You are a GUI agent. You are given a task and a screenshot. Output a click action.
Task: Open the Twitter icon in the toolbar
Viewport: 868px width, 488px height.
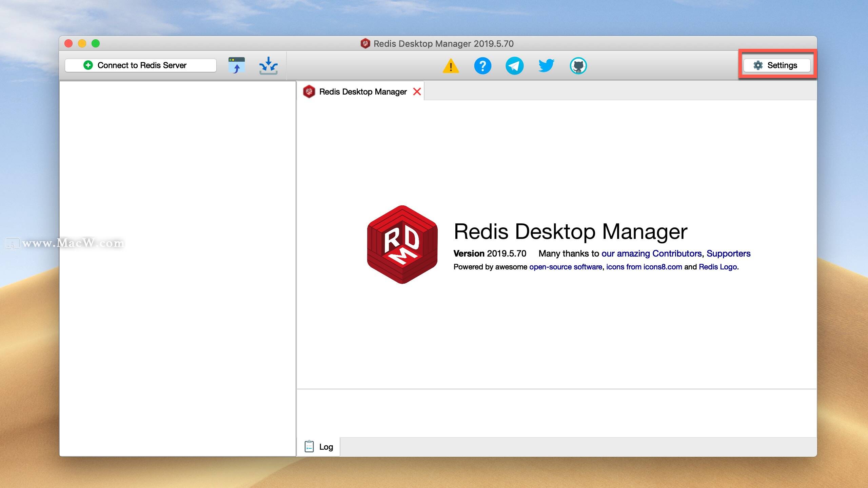(546, 66)
